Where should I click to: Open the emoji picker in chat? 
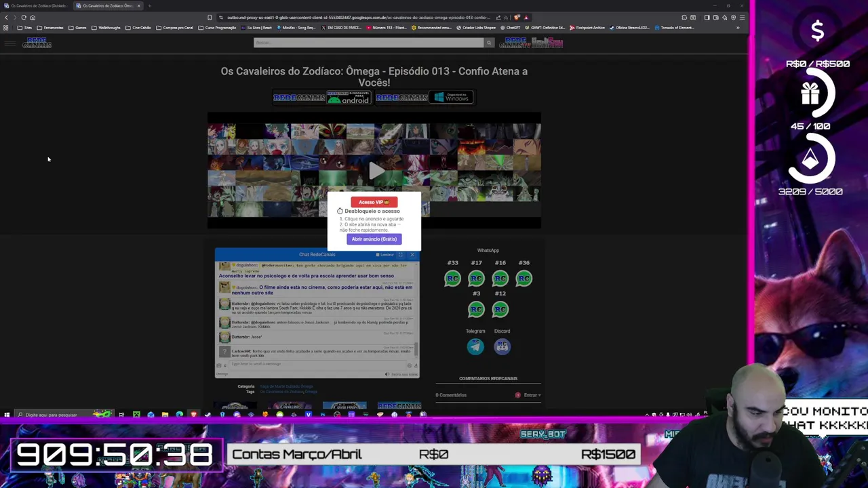409,366
